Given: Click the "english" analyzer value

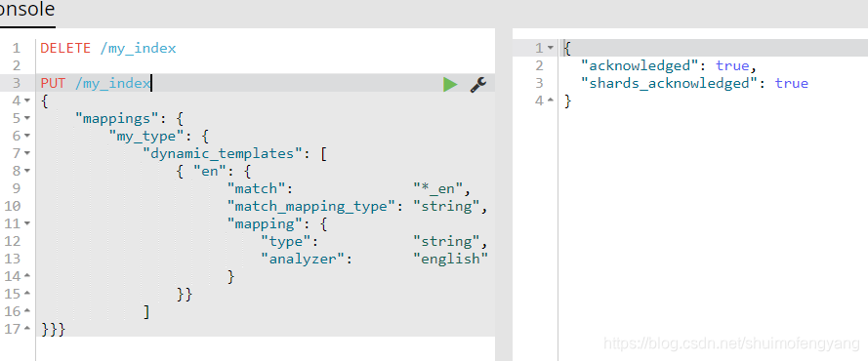Looking at the screenshot, I should tap(451, 260).
